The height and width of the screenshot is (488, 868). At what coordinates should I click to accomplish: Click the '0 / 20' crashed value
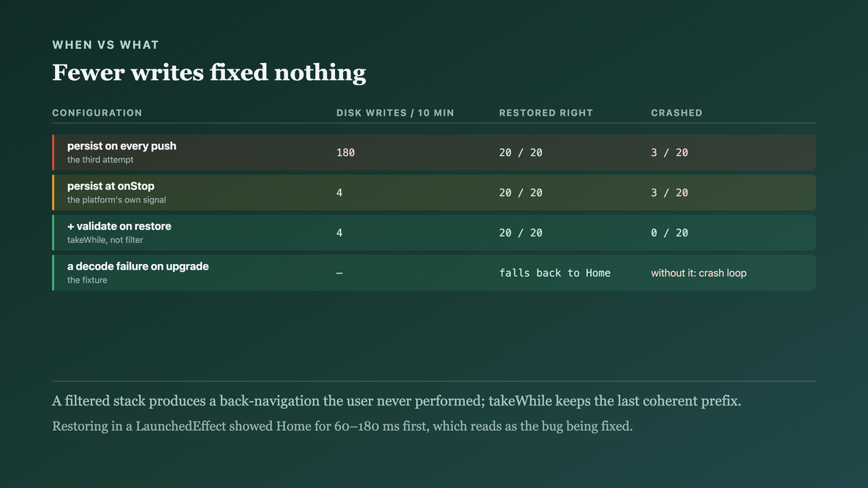tap(670, 233)
